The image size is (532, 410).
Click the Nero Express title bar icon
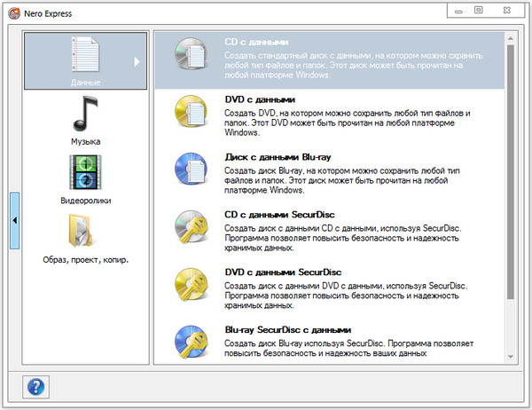tap(13, 11)
